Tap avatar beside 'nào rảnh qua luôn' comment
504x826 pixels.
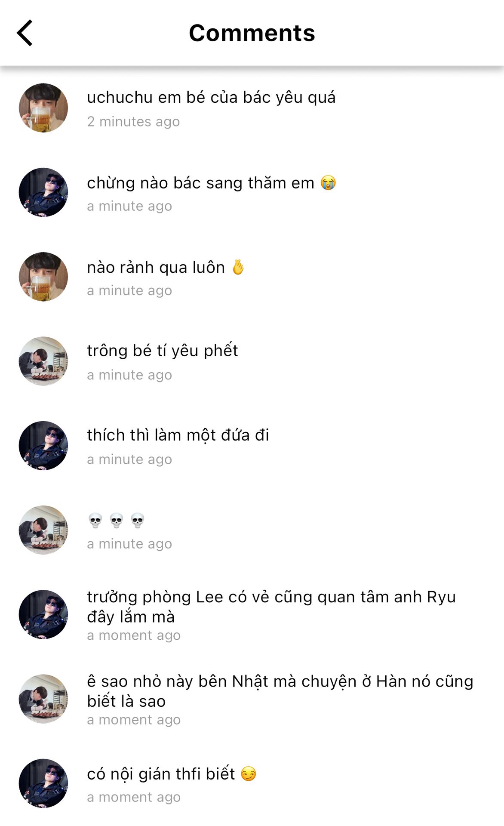(43, 277)
